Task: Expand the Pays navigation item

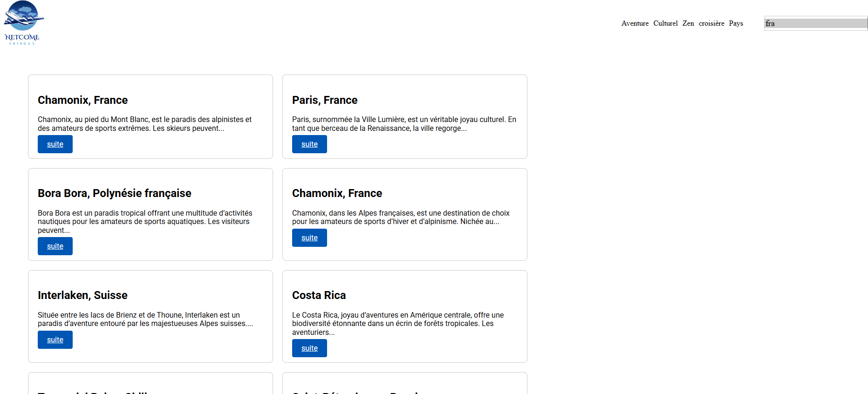Action: tap(736, 23)
